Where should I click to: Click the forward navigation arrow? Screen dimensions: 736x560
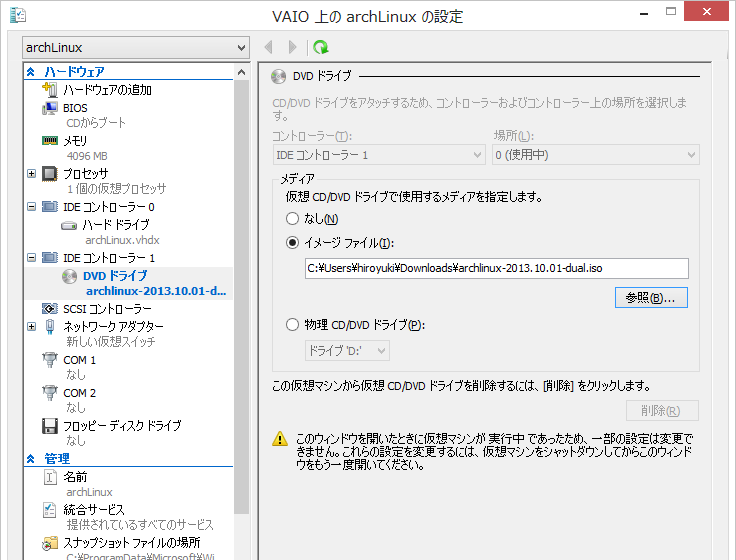[292, 47]
